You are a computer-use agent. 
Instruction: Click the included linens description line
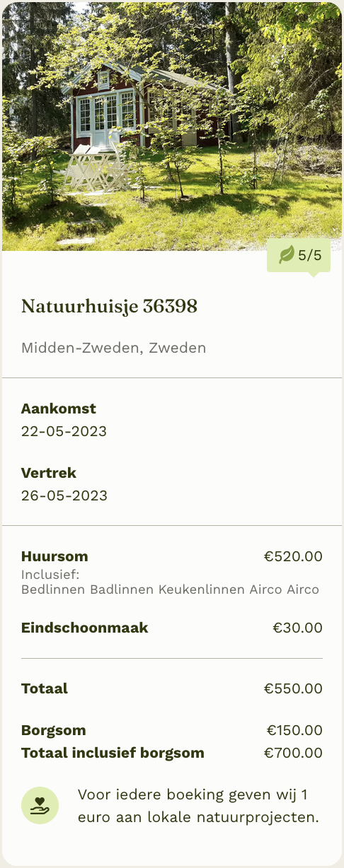pos(170,590)
